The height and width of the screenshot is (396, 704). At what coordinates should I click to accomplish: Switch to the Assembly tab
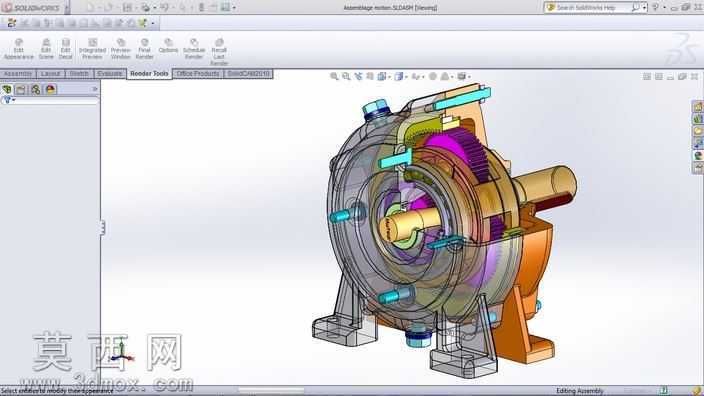(18, 74)
